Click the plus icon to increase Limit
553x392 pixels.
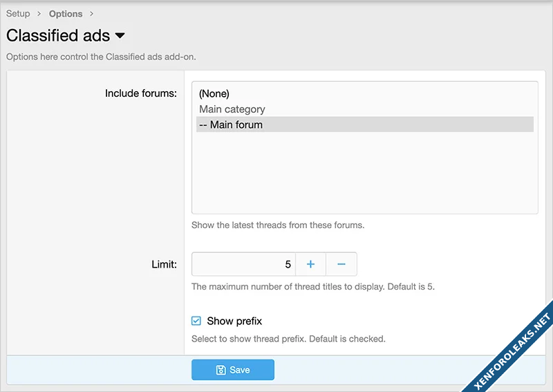coord(310,264)
